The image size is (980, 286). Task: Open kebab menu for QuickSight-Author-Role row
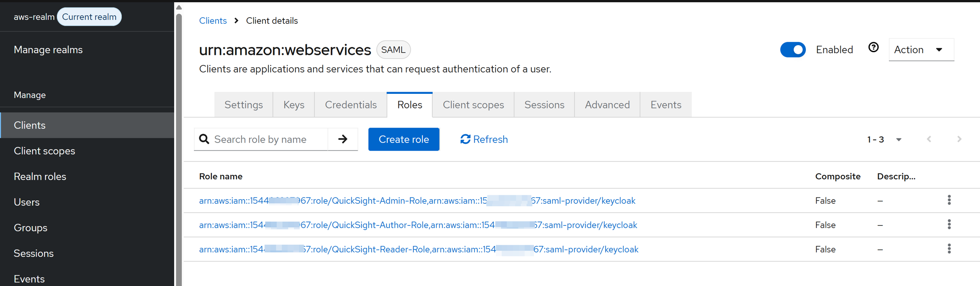click(949, 224)
